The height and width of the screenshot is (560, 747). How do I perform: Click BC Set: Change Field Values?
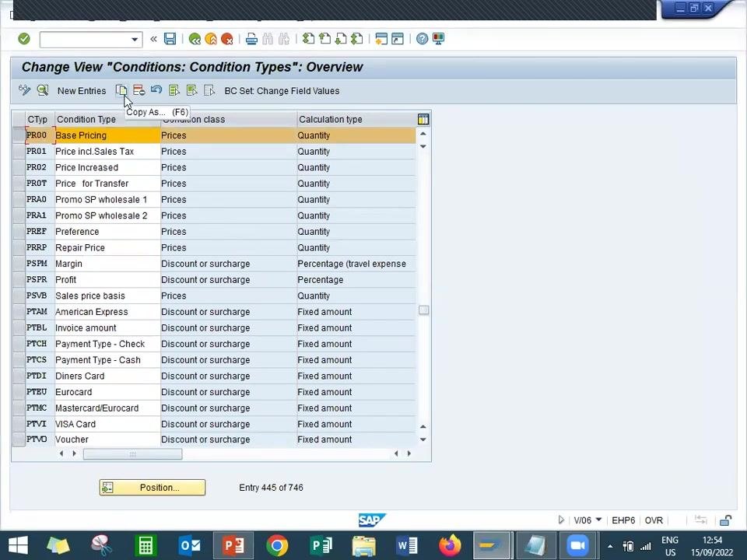click(282, 90)
